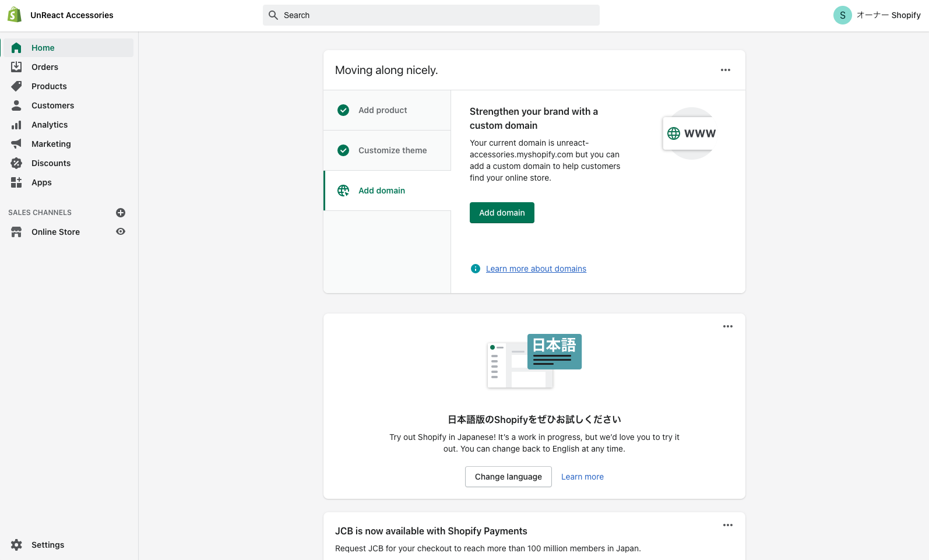
Task: Click the search magnifier icon
Action: (273, 15)
